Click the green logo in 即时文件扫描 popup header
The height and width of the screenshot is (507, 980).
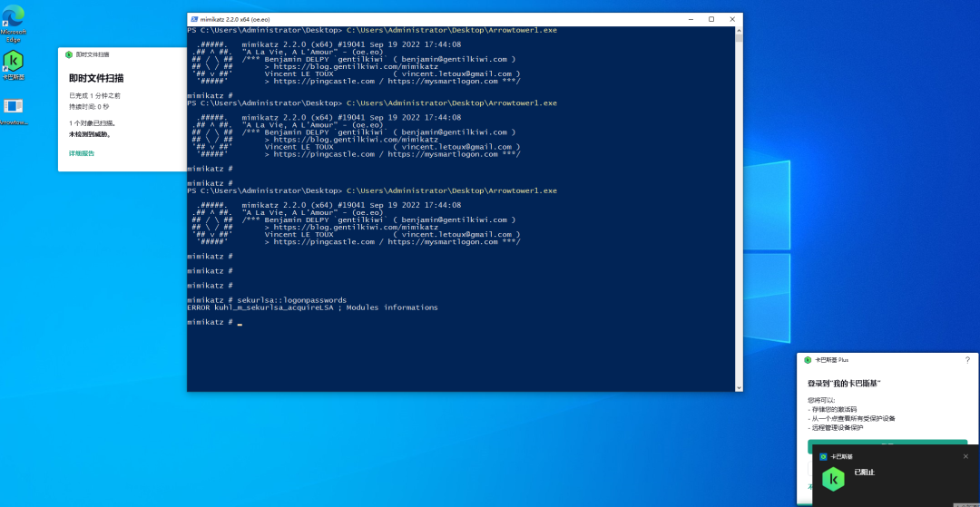69,55
